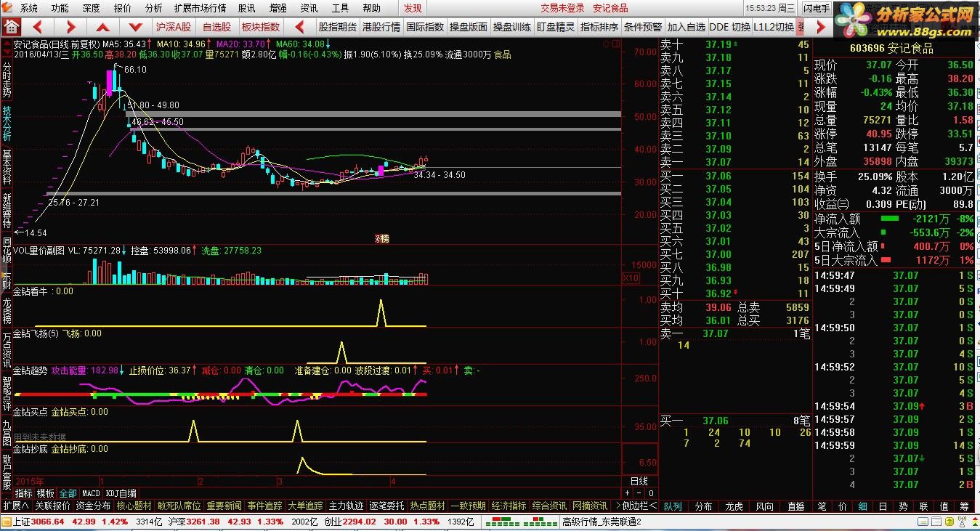
Task: Open the 工具 menu
Action: point(340,8)
